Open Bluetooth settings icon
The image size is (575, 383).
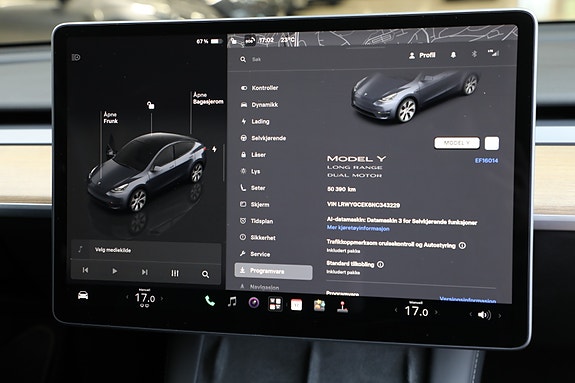[x=474, y=54]
